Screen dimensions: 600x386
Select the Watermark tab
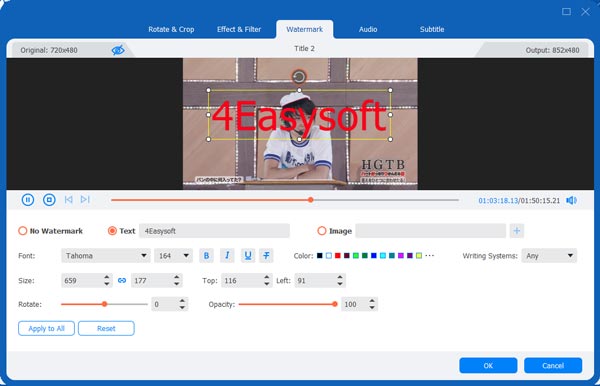coord(305,29)
